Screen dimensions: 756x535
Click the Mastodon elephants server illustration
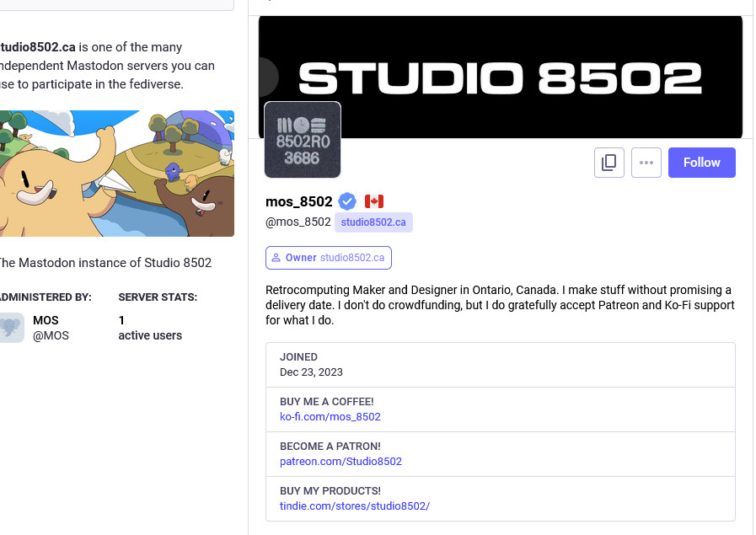tap(116, 174)
